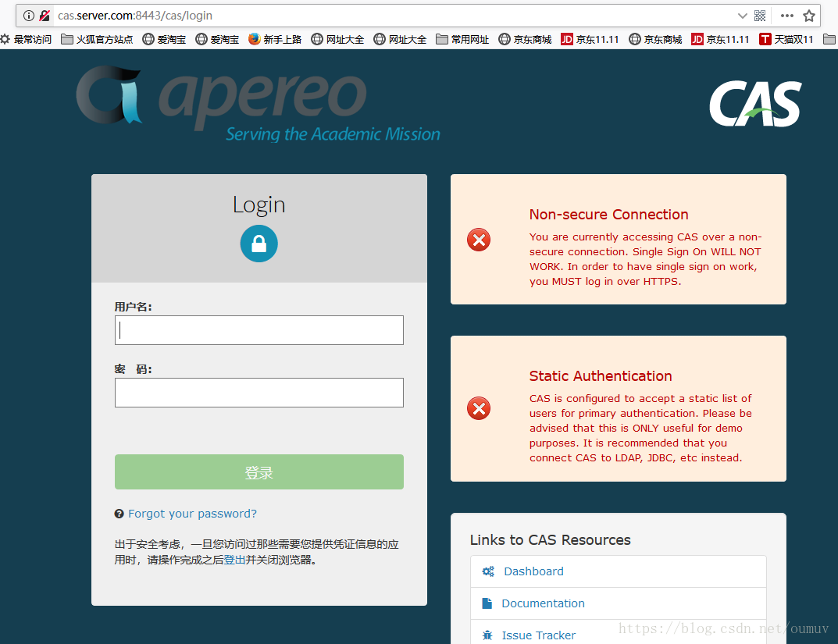
Task: Open the address bar history dropdown
Action: point(743,16)
